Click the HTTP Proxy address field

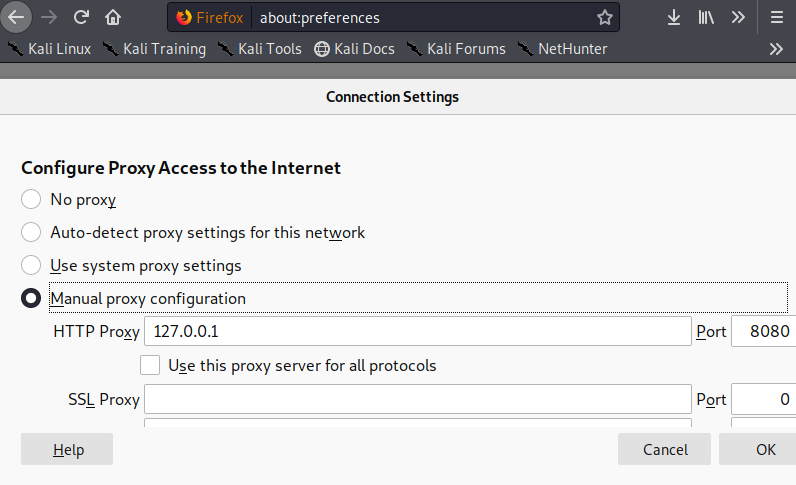tap(418, 331)
